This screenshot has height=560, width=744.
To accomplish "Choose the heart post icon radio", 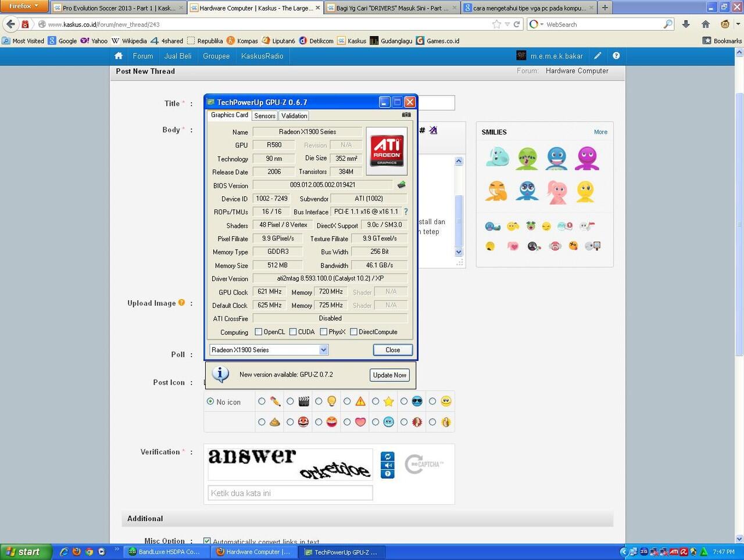I will 347,422.
